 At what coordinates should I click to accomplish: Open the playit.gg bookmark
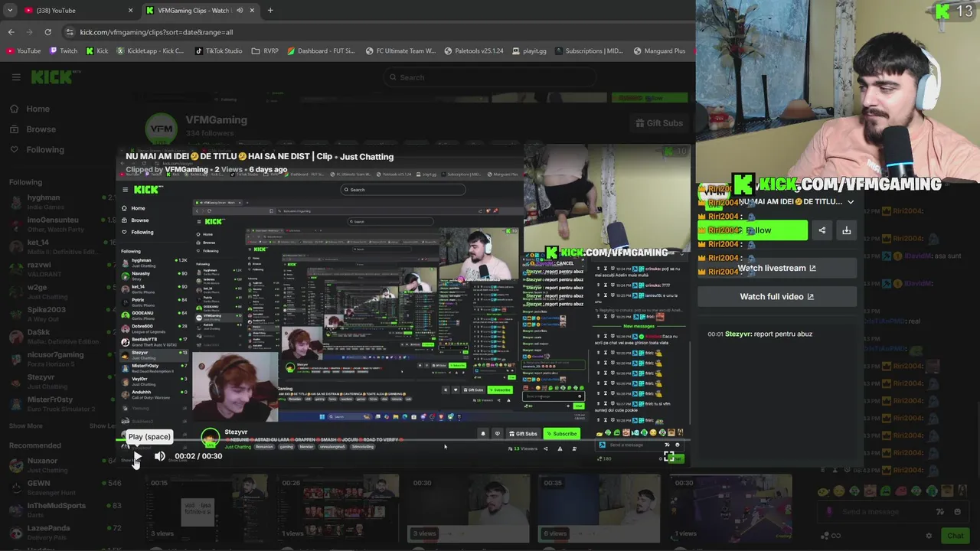point(529,51)
